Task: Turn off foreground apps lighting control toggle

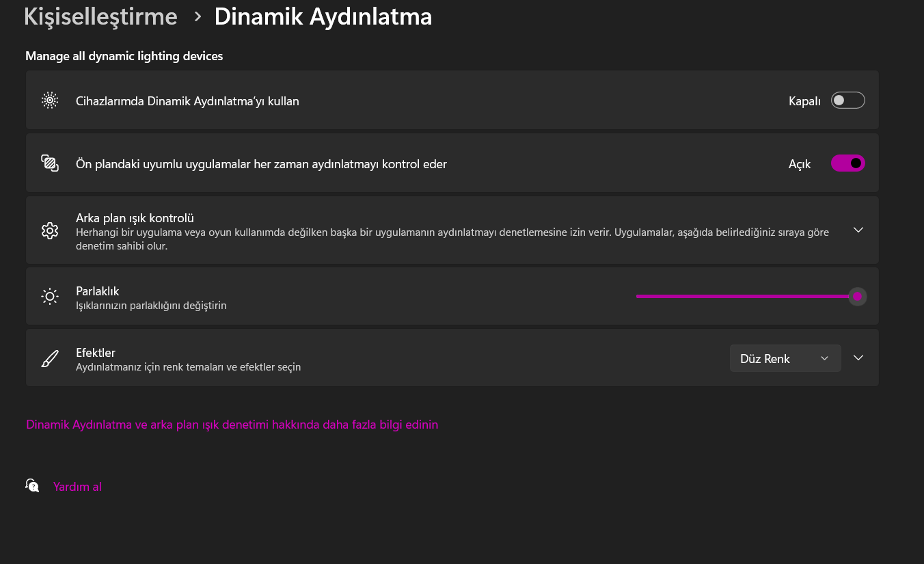Action: tap(847, 163)
